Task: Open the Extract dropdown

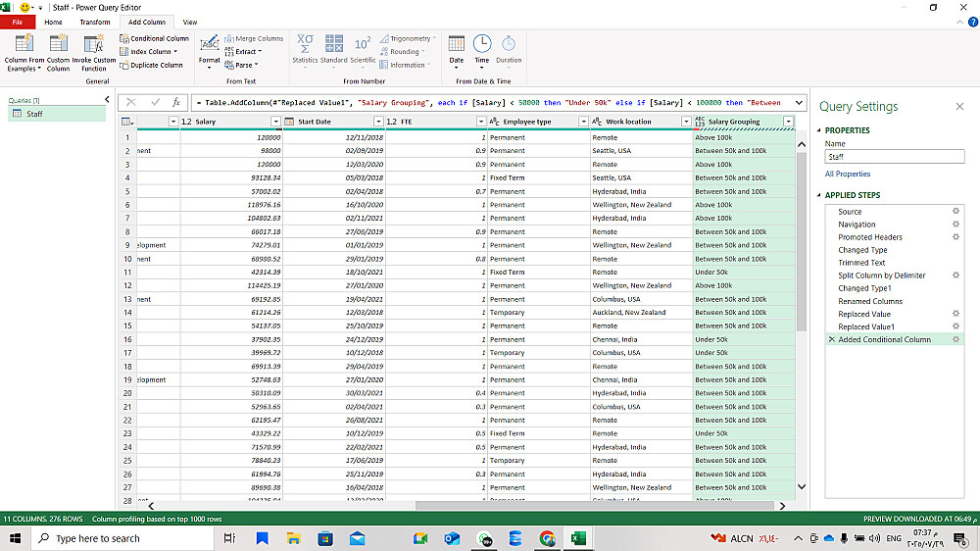Action: pos(246,51)
